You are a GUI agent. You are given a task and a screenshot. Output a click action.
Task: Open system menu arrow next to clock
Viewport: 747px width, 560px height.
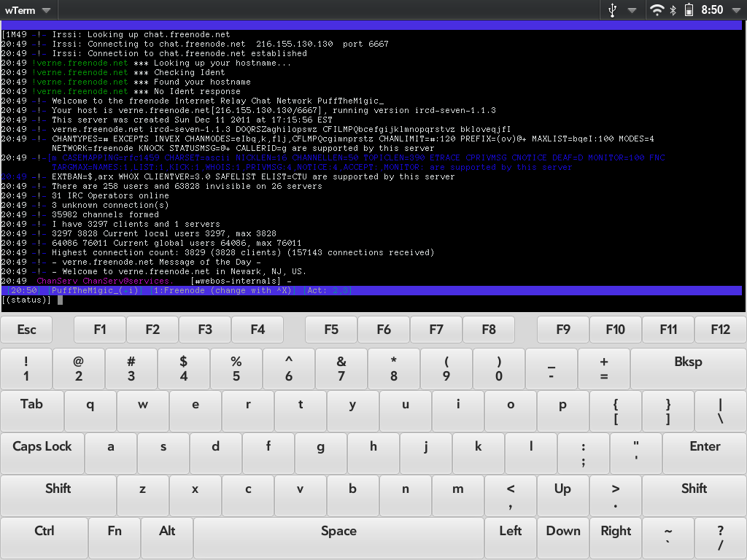[736, 10]
